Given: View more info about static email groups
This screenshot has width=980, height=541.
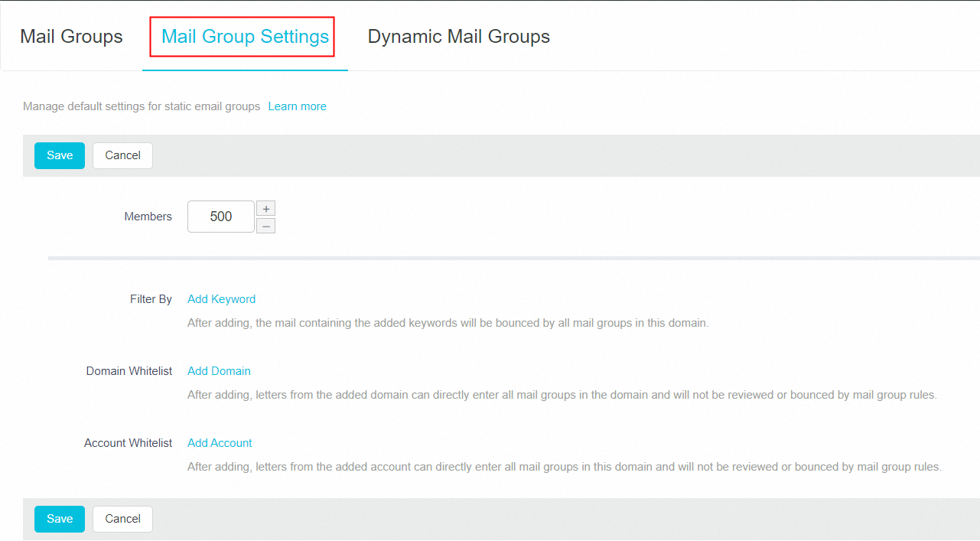Looking at the screenshot, I should pyautogui.click(x=297, y=106).
